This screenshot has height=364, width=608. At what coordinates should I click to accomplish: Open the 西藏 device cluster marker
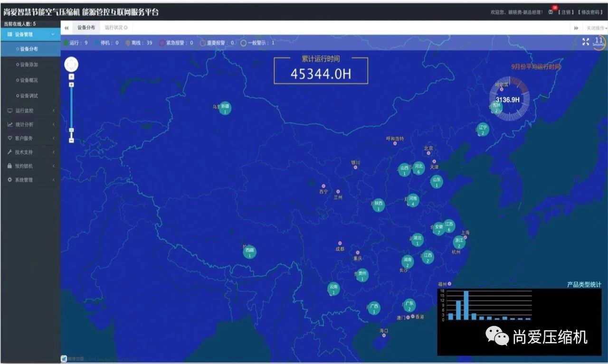coord(250,252)
